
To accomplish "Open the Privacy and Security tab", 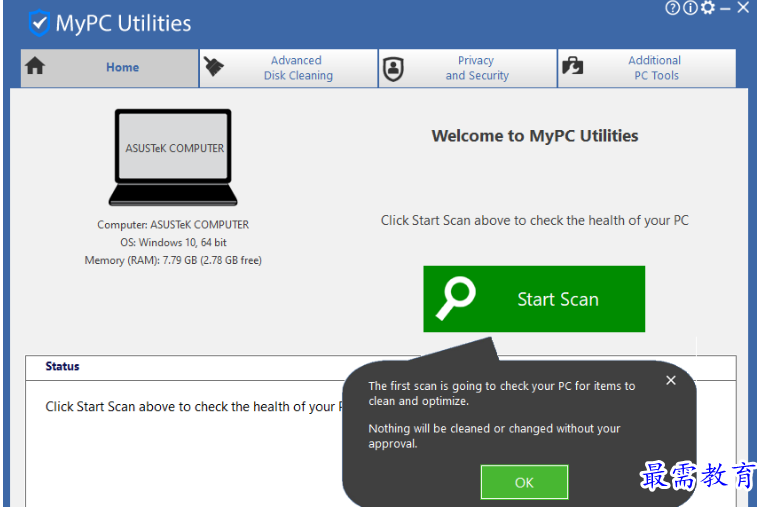I will pyautogui.click(x=468, y=68).
